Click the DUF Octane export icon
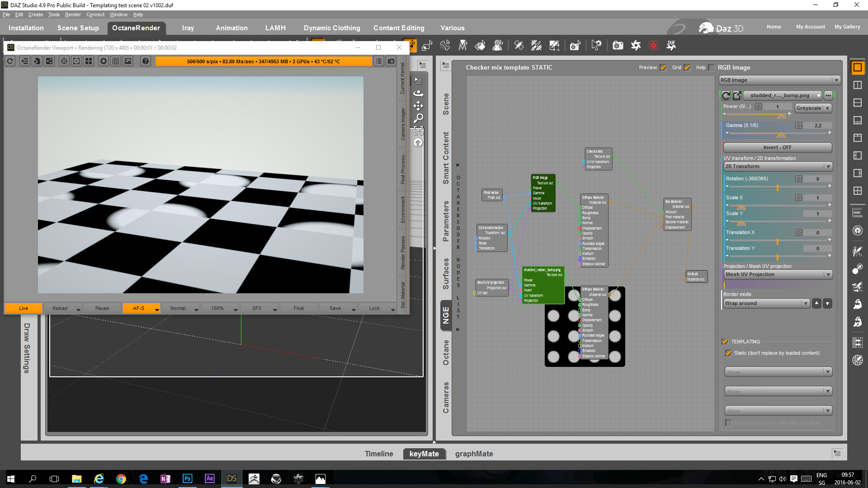The width and height of the screenshot is (868, 488). click(671, 45)
